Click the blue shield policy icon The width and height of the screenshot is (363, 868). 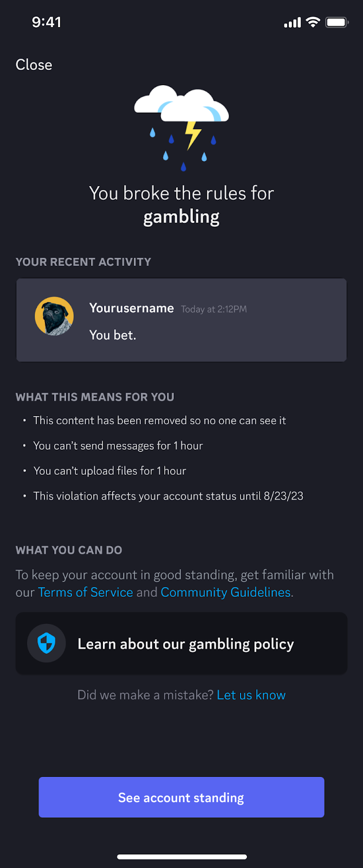47,644
